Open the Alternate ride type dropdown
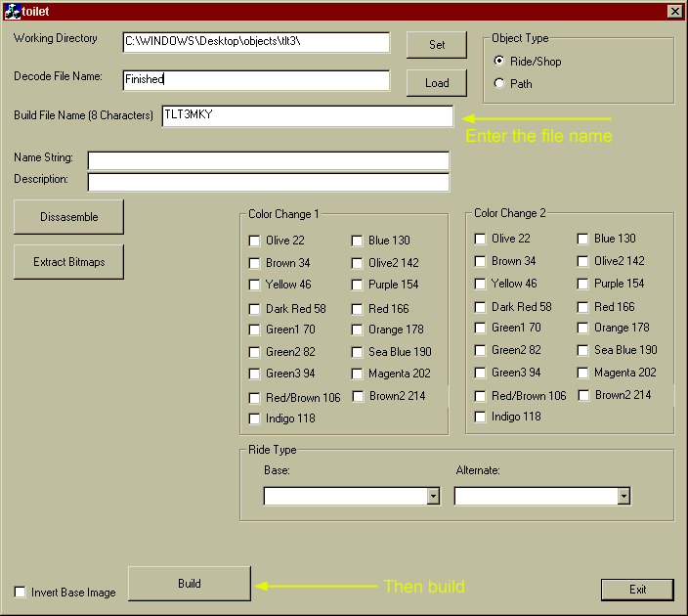This screenshot has height=616, width=688. click(x=623, y=496)
